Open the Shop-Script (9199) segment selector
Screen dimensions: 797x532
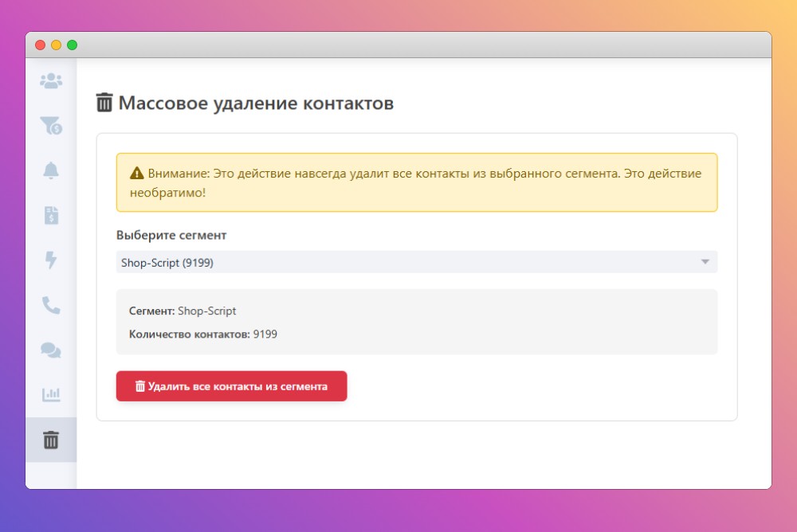(x=398, y=262)
